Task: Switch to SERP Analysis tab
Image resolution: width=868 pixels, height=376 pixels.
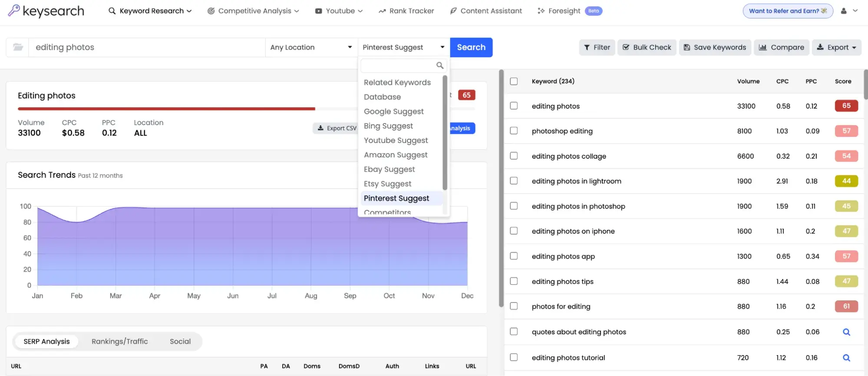Action: tap(46, 341)
